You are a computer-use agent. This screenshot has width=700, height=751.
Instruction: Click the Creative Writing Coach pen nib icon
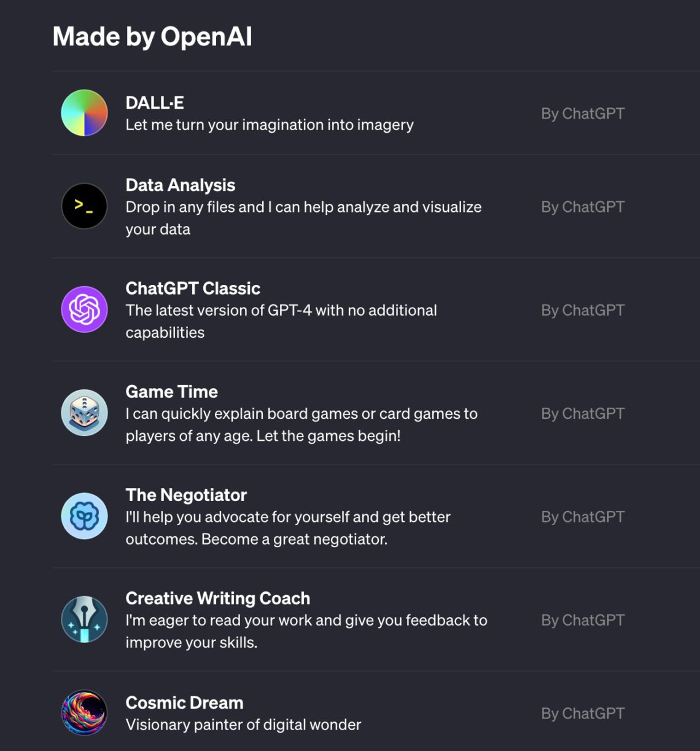tap(85, 619)
